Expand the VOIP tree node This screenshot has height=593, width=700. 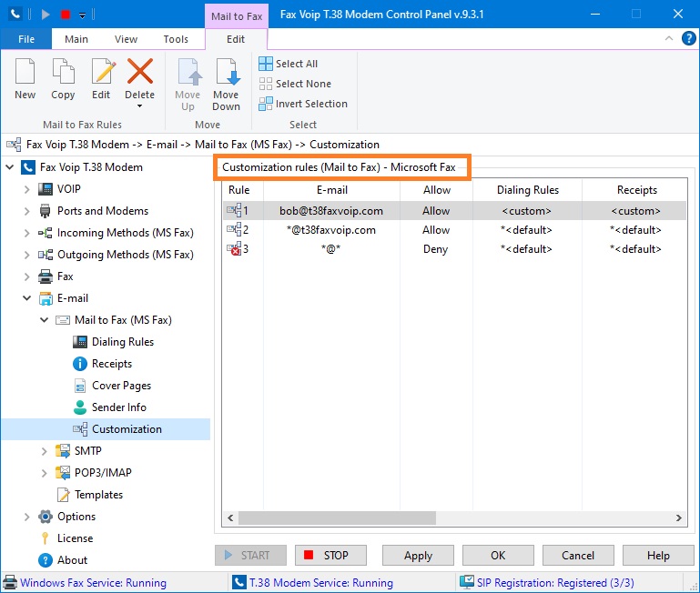point(26,189)
